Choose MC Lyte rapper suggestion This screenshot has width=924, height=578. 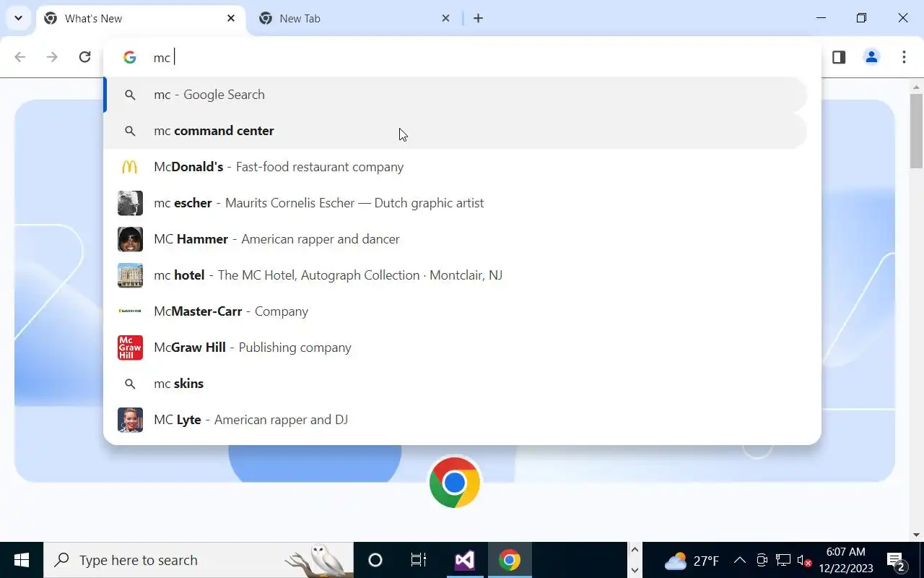coord(456,420)
